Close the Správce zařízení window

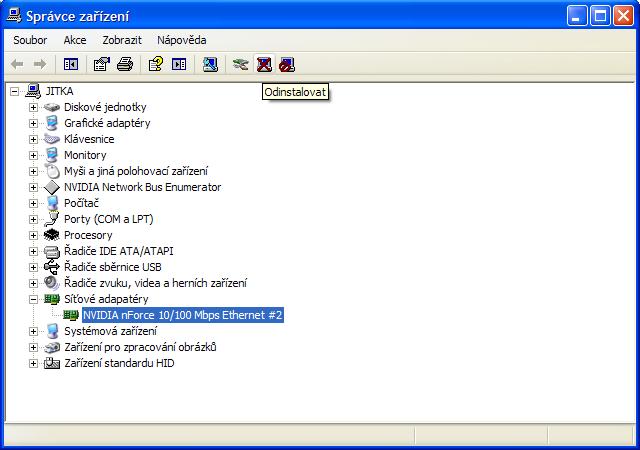(624, 16)
